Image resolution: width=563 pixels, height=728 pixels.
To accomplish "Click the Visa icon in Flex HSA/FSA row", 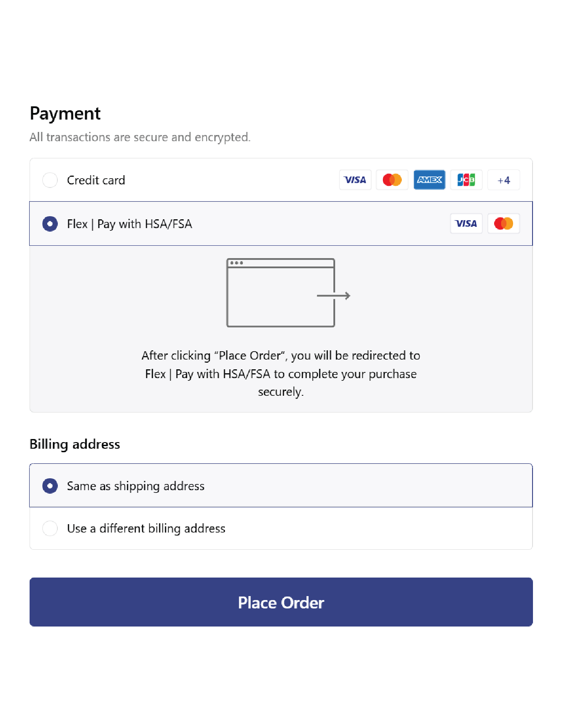I will [x=466, y=224].
